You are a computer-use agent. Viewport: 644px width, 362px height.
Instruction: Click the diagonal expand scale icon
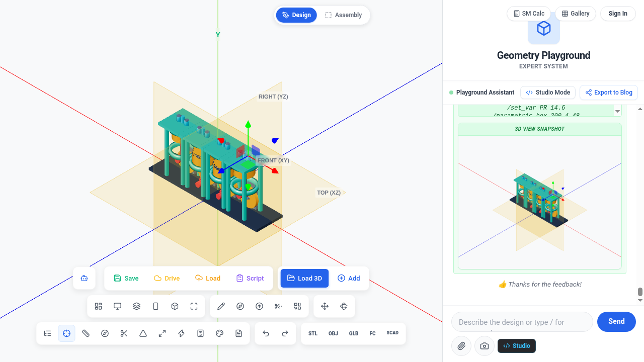(x=163, y=333)
